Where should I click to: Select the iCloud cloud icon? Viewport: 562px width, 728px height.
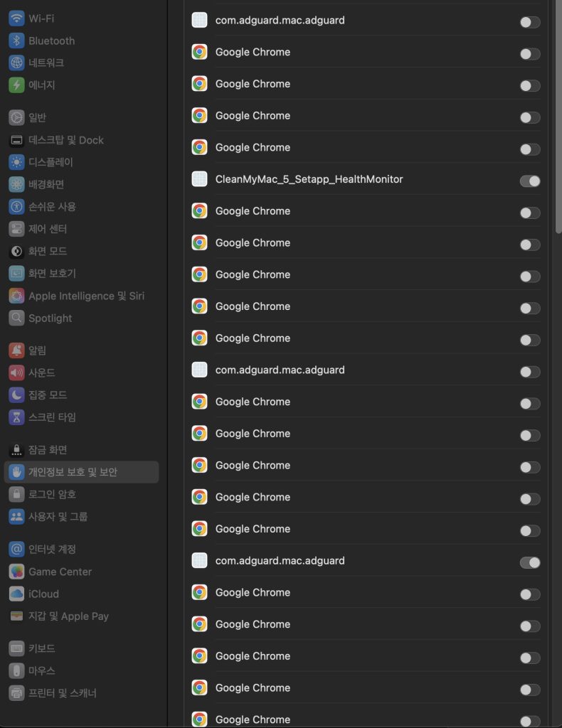coord(16,594)
